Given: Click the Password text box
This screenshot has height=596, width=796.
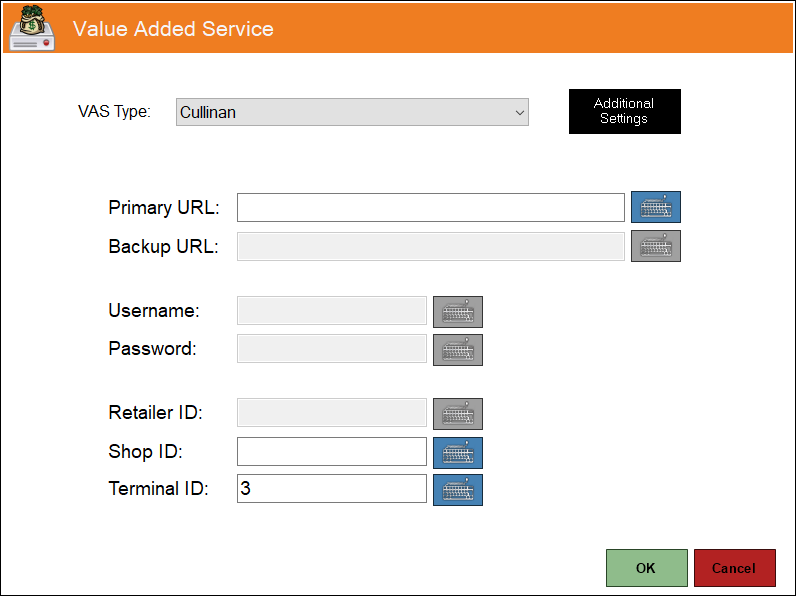Looking at the screenshot, I should point(331,348).
